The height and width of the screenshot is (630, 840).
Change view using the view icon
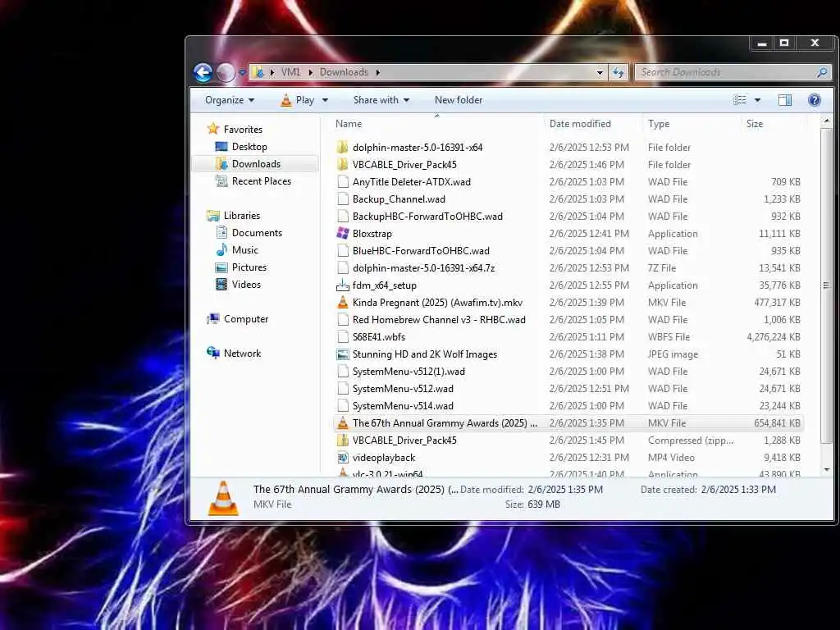(x=740, y=100)
